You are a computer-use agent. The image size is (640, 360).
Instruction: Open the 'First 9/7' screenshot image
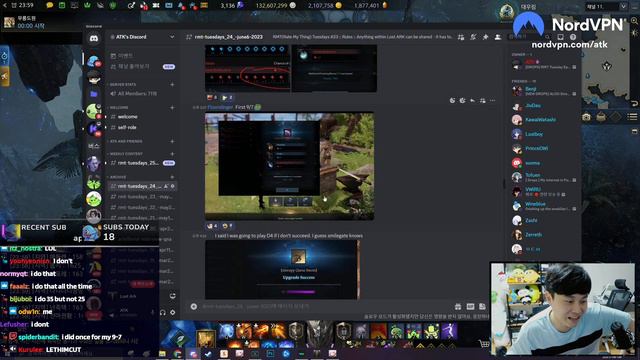coord(289,167)
